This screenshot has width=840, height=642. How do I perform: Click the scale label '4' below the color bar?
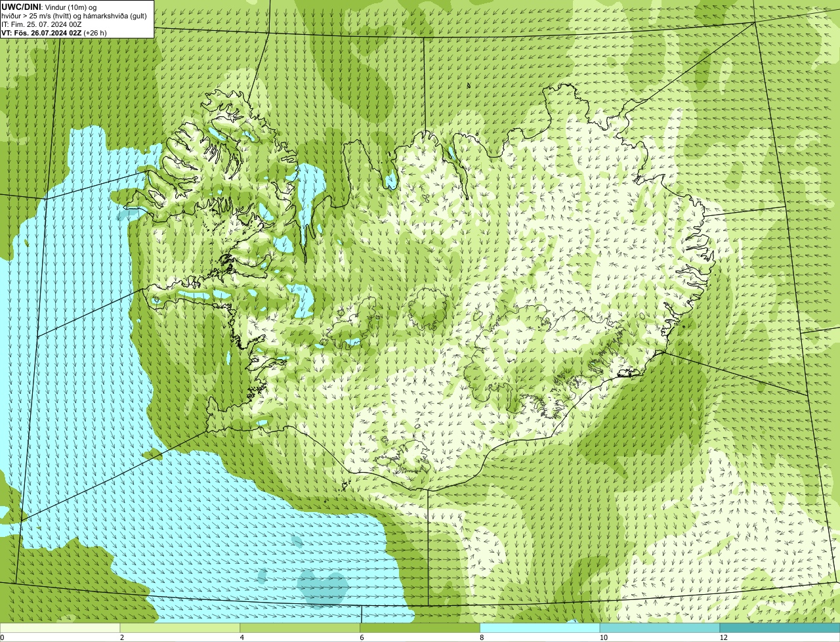pos(242,637)
